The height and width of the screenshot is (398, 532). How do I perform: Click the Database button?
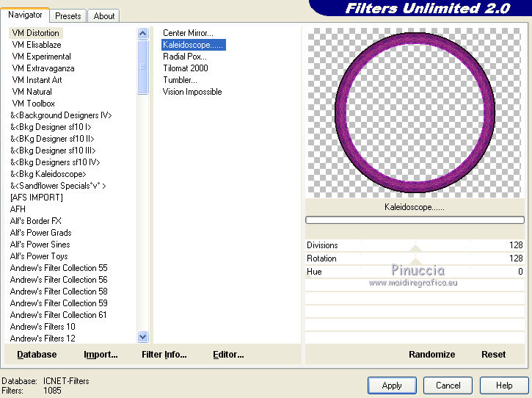click(37, 355)
